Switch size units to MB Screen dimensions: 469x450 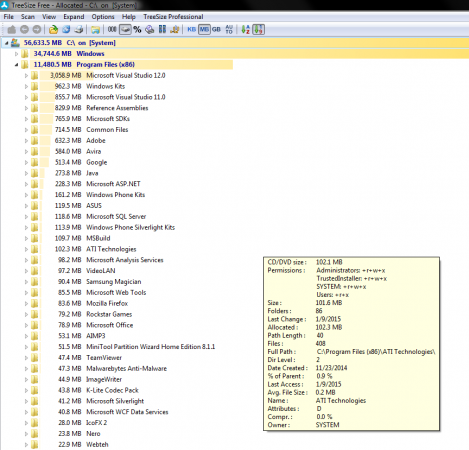pos(204,30)
